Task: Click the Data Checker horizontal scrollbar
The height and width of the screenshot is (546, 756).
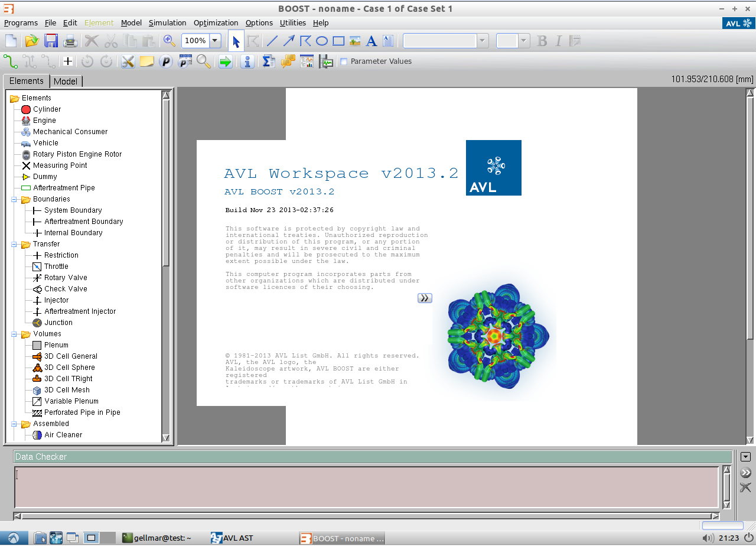Action: click(366, 515)
